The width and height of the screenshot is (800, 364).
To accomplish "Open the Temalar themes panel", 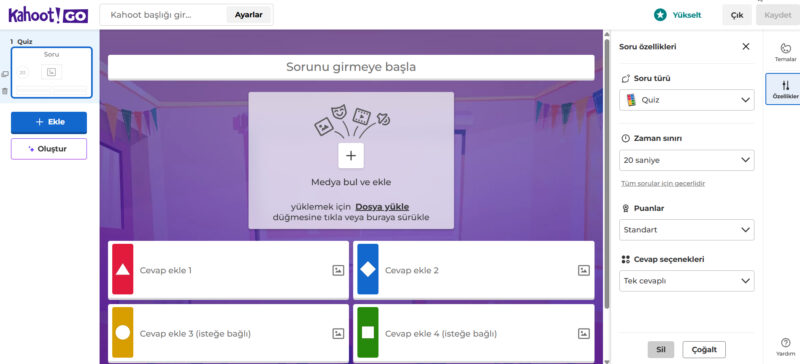I will pyautogui.click(x=785, y=52).
